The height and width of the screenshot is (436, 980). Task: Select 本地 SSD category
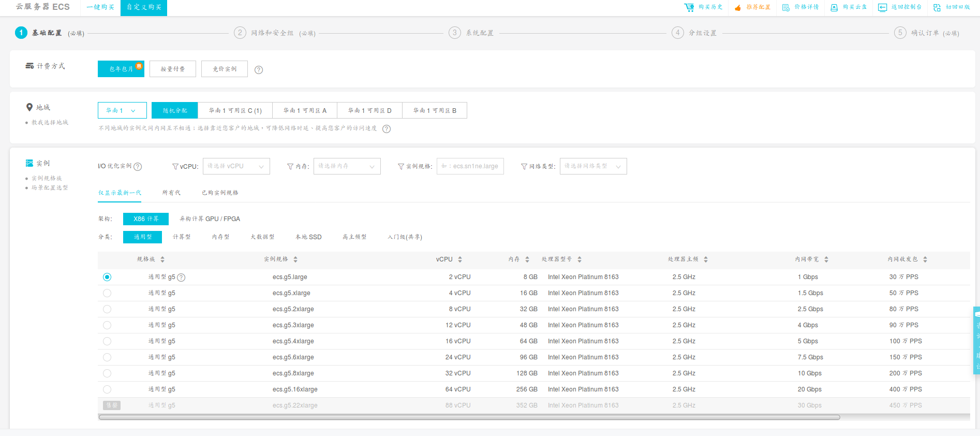click(308, 237)
